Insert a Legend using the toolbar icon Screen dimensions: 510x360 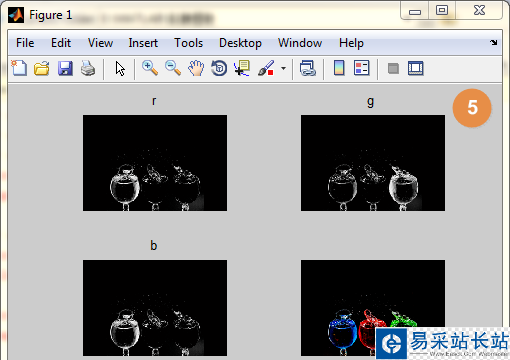pyautogui.click(x=362, y=68)
